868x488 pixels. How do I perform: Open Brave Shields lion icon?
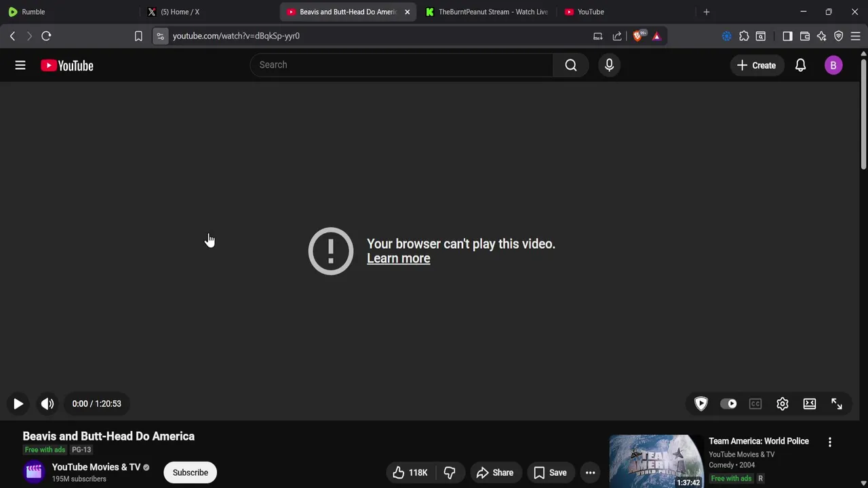tap(638, 36)
